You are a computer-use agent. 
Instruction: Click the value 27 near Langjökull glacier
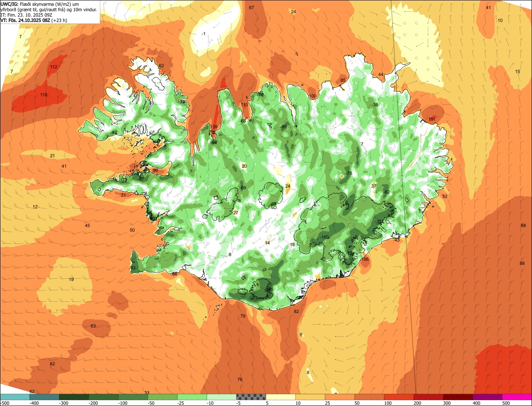(236, 213)
